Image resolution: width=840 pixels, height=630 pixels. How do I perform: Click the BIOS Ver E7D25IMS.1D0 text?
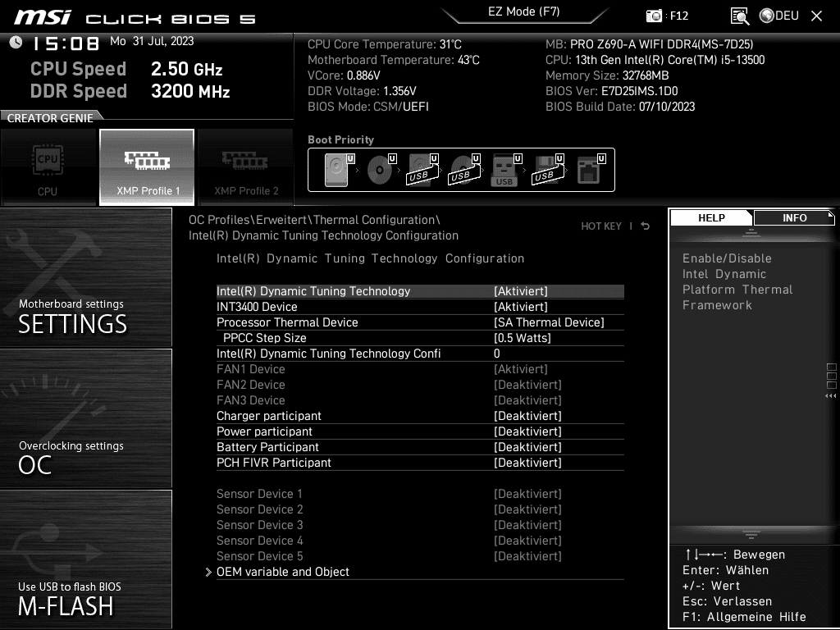612,91
